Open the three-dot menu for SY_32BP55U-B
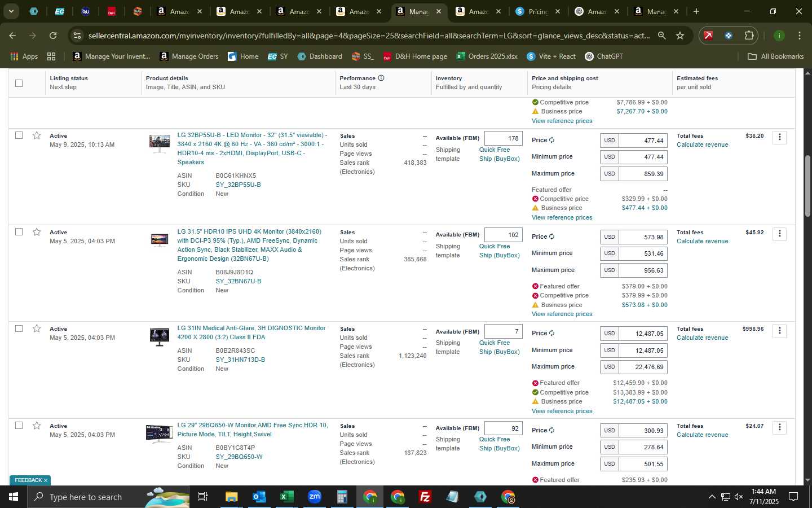 click(x=779, y=137)
